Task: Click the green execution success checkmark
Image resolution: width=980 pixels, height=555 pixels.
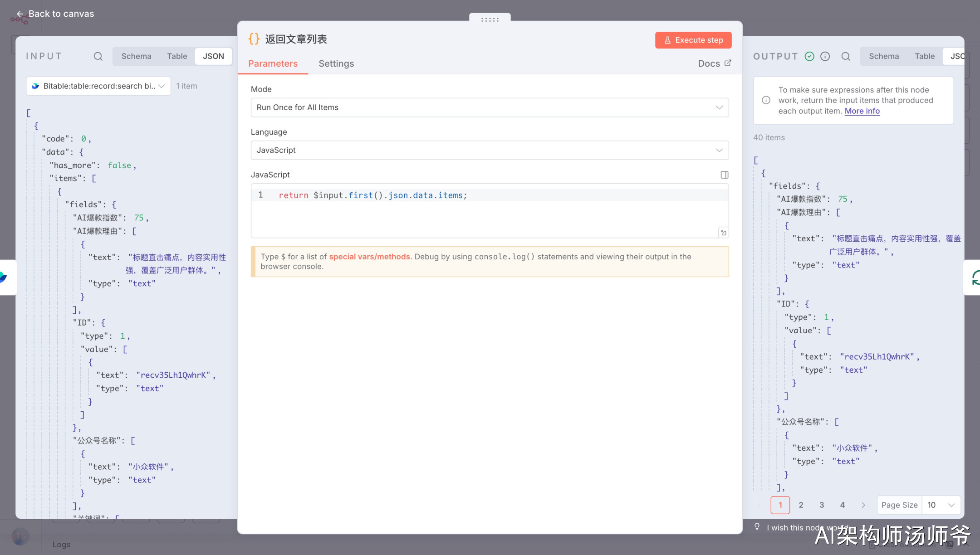Action: 809,56
